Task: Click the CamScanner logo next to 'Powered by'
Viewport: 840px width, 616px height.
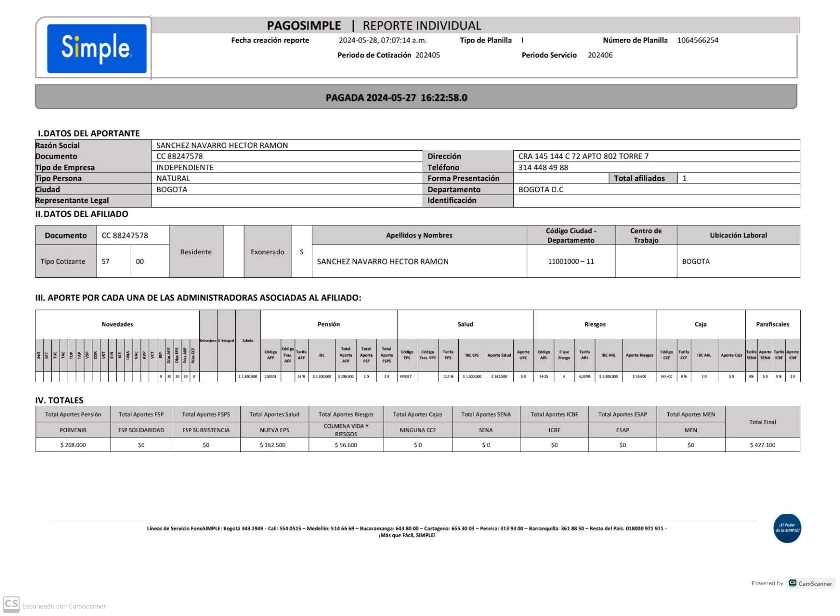Action: point(811,583)
